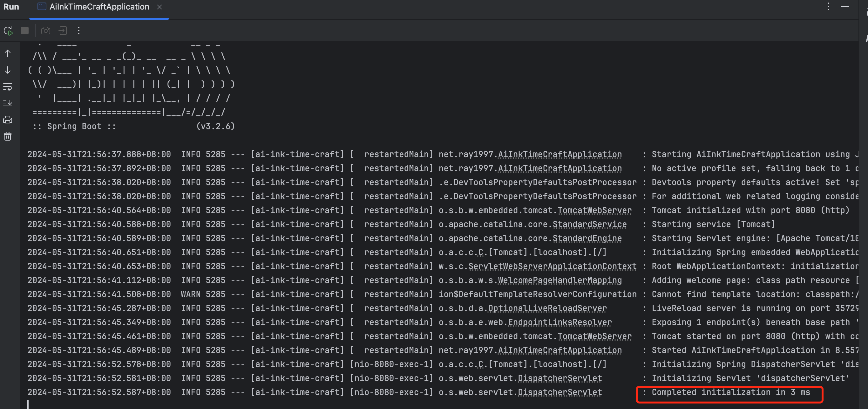Stop the running application
Viewport: 868px width, 409px height.
(x=24, y=31)
